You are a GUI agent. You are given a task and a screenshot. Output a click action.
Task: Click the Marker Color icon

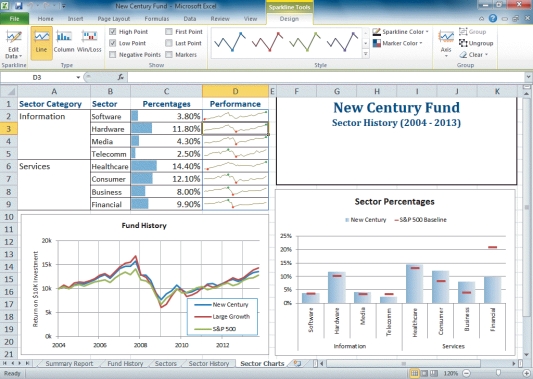376,43
